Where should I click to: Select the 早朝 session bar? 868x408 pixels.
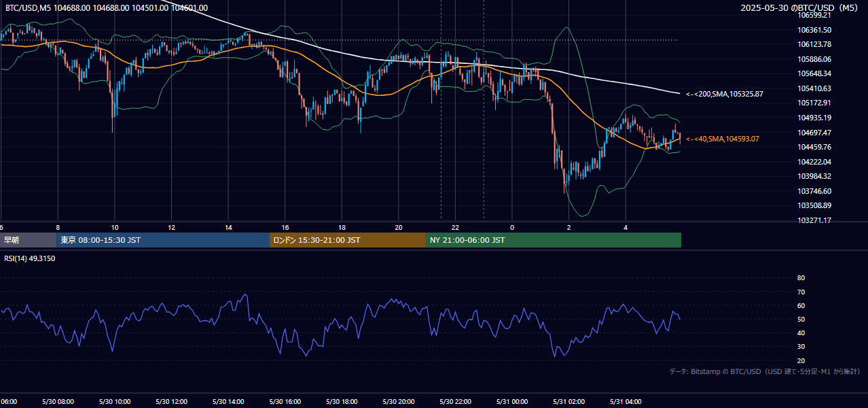point(29,240)
